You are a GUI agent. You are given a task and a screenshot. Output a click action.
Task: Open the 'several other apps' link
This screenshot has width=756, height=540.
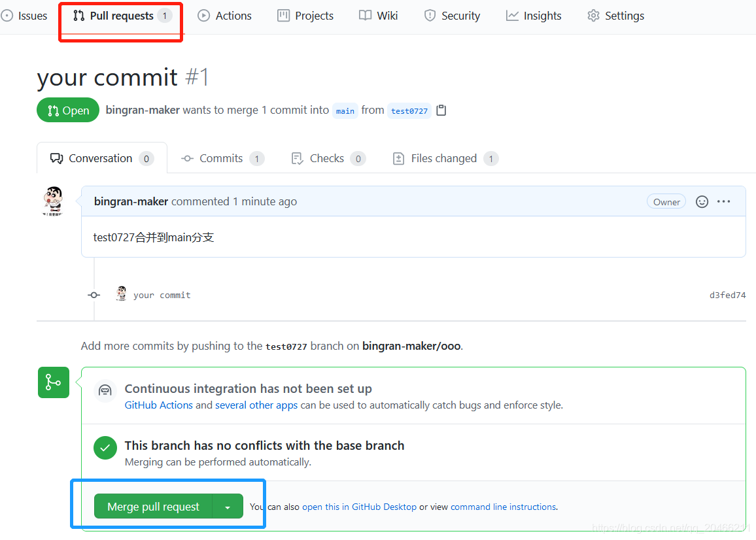(x=256, y=405)
